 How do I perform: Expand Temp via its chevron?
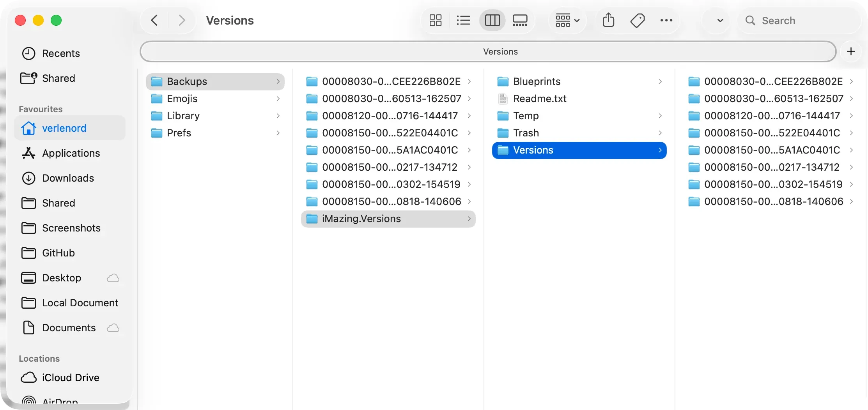660,116
